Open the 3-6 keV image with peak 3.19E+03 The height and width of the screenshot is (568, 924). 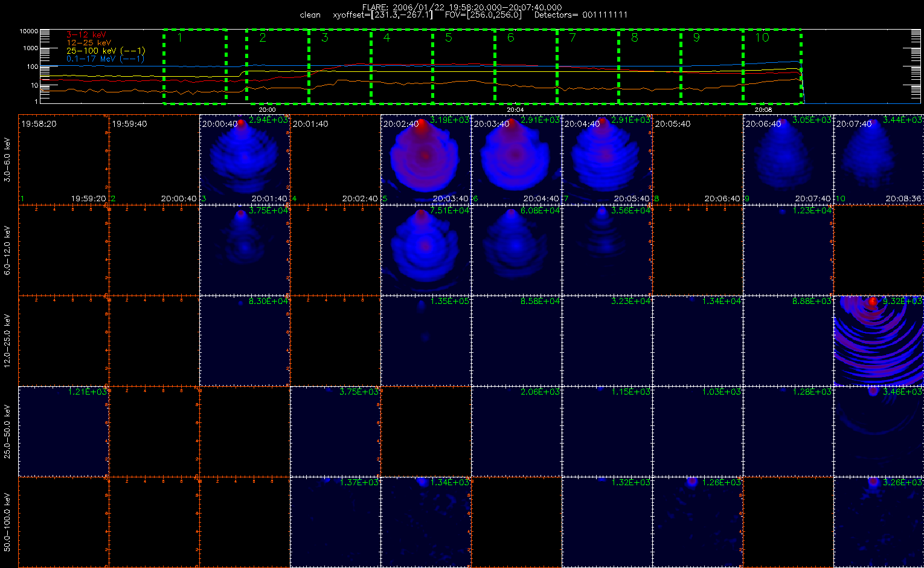(426, 160)
